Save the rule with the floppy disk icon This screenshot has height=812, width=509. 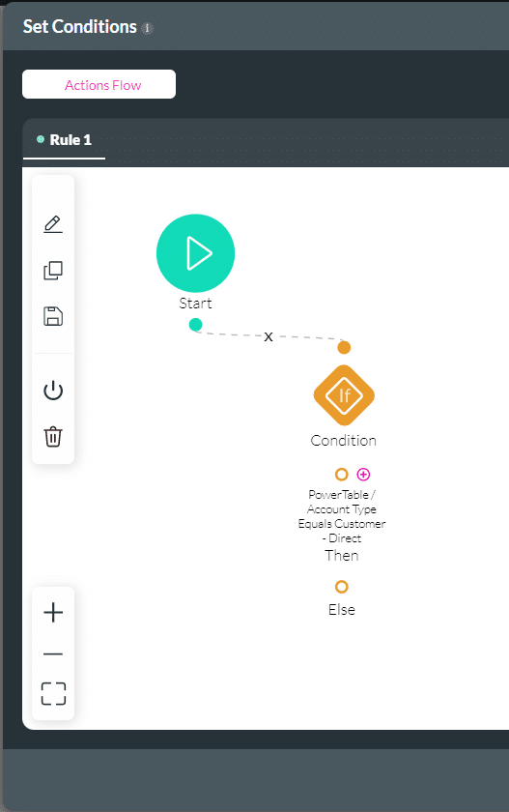coord(53,316)
